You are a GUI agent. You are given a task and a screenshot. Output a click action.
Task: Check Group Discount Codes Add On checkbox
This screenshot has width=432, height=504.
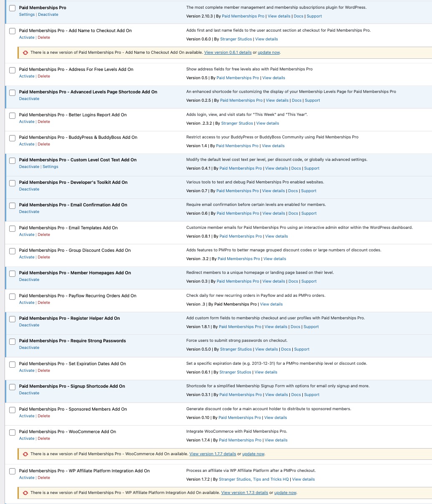click(12, 251)
